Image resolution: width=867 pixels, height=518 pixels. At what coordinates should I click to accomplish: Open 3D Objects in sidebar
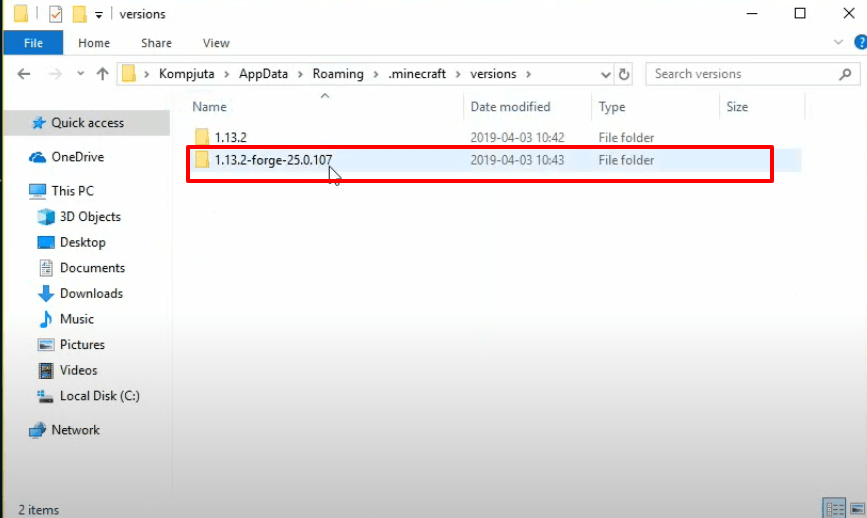[x=90, y=217]
